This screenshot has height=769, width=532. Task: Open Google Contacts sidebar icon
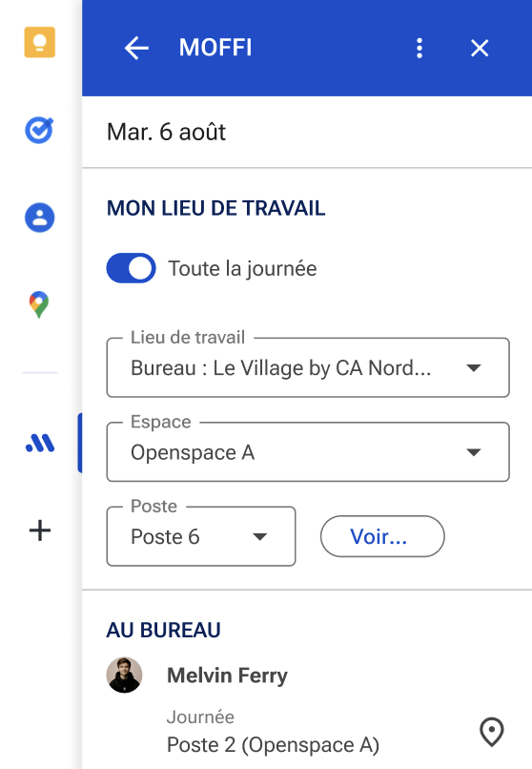pos(40,218)
